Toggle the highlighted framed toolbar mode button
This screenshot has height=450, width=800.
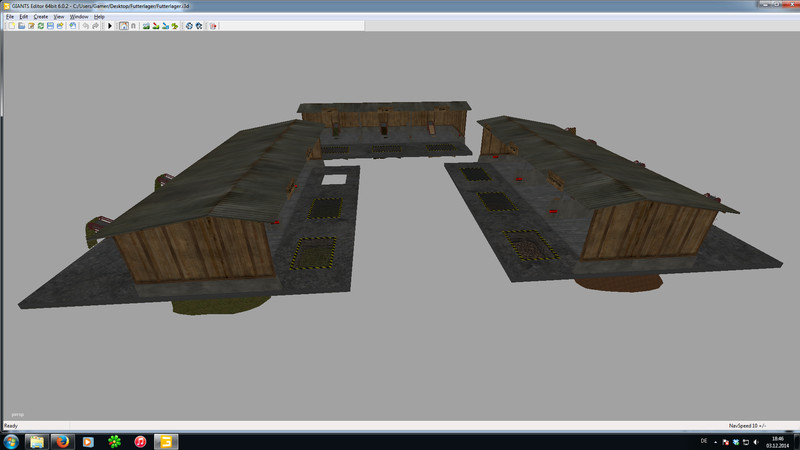[123, 26]
